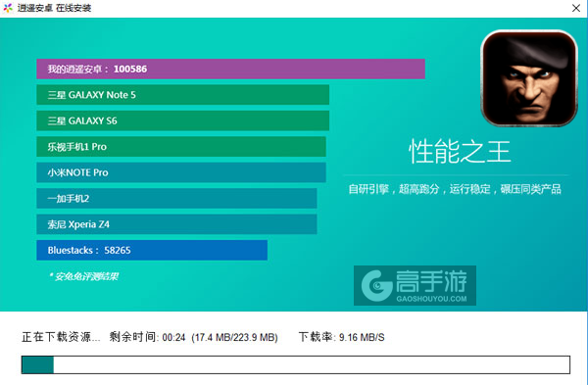The height and width of the screenshot is (385, 588).
Task: Click the angry man game icon
Action: [x=529, y=78]
